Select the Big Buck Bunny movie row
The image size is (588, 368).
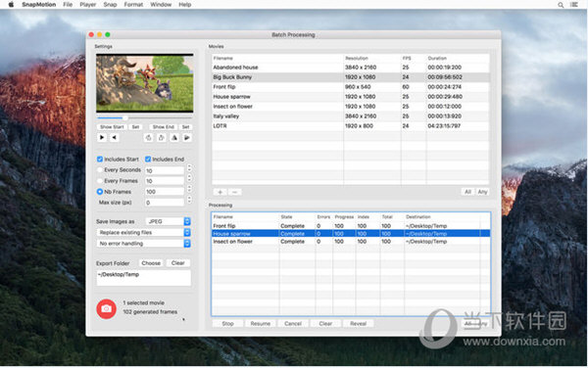pyautogui.click(x=351, y=77)
